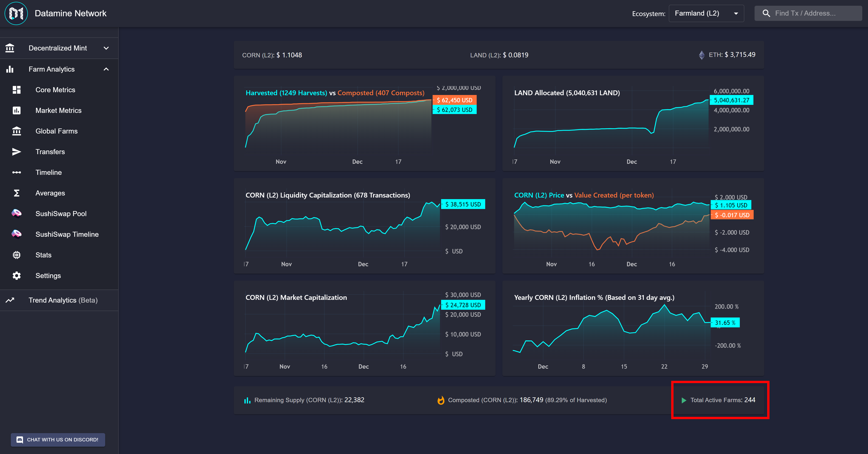
Task: Click the search magnifier icon
Action: coord(766,14)
